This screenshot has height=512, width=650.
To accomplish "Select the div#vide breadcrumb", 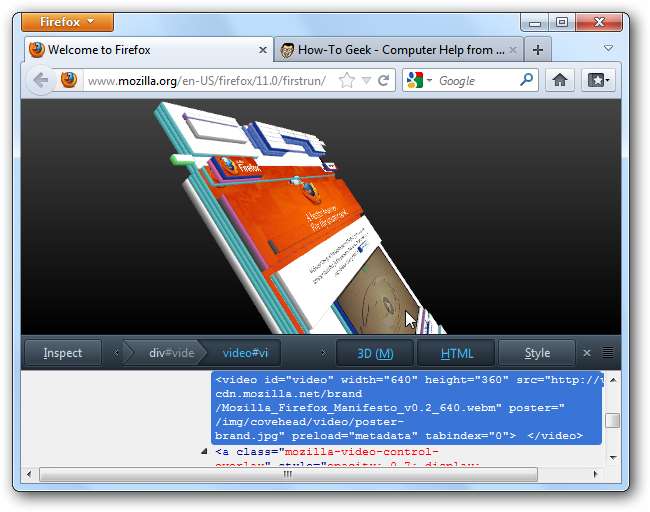I will (169, 353).
